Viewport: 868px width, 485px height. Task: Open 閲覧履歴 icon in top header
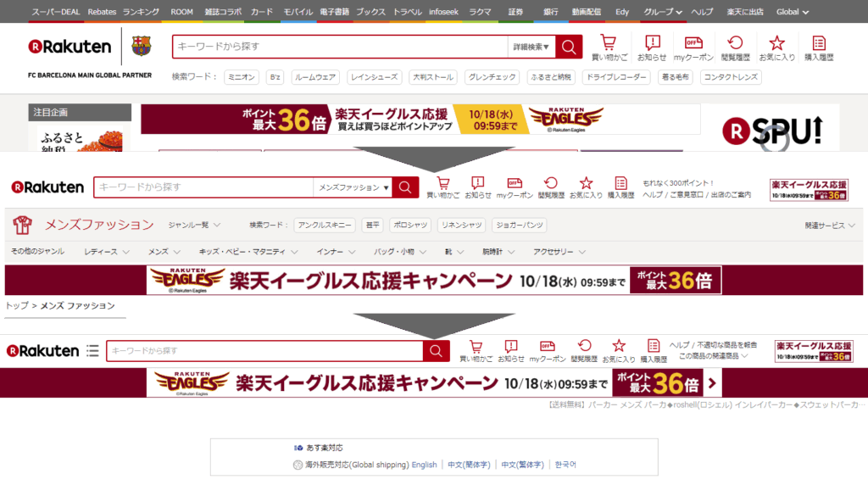[x=735, y=47]
